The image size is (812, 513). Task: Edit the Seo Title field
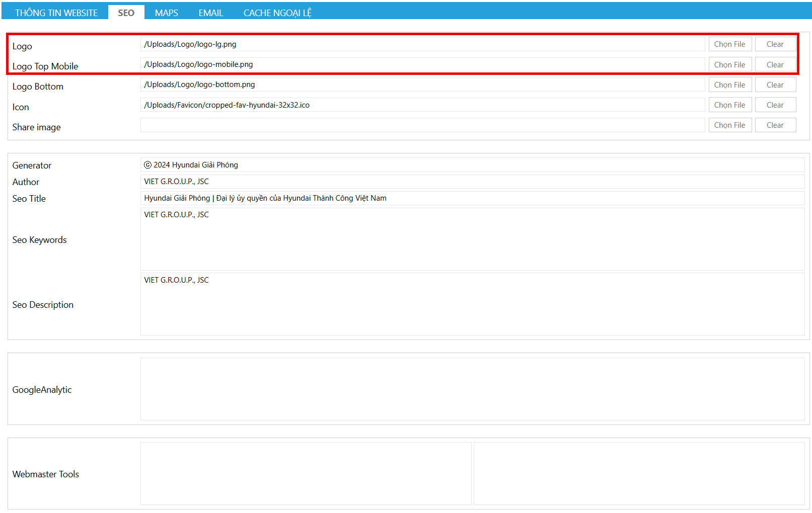point(472,198)
